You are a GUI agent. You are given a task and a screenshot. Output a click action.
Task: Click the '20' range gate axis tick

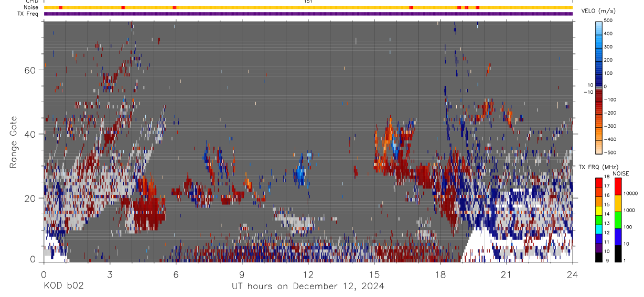30,198
